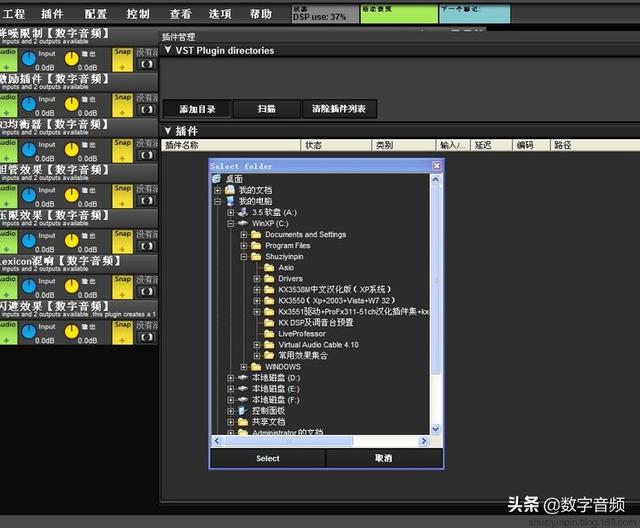Viewport: 640px width, 528px height.
Task: Click the yellow output knob of the R3均衡器 strip
Action: [71, 150]
